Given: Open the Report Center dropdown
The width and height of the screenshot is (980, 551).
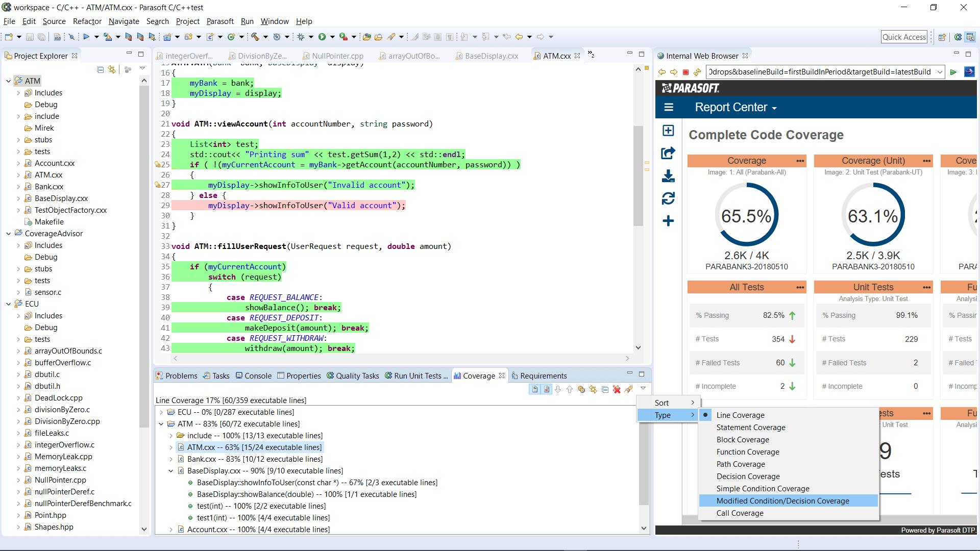Looking at the screenshot, I should click(x=736, y=107).
